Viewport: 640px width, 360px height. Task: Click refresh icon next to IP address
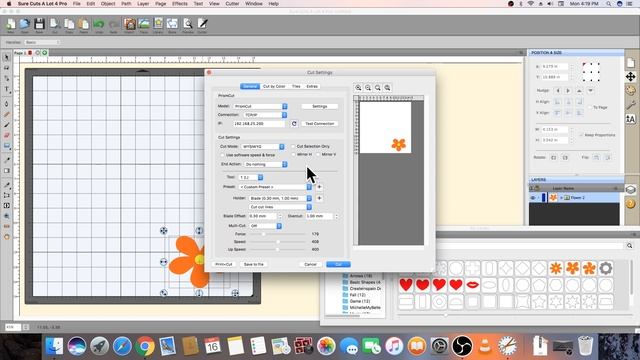(x=294, y=123)
